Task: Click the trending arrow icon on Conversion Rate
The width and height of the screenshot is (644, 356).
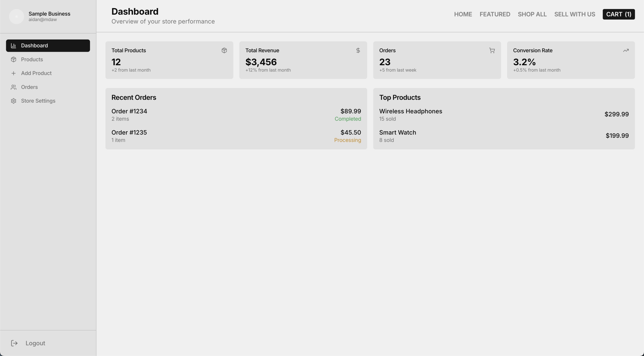Action: [x=626, y=50]
